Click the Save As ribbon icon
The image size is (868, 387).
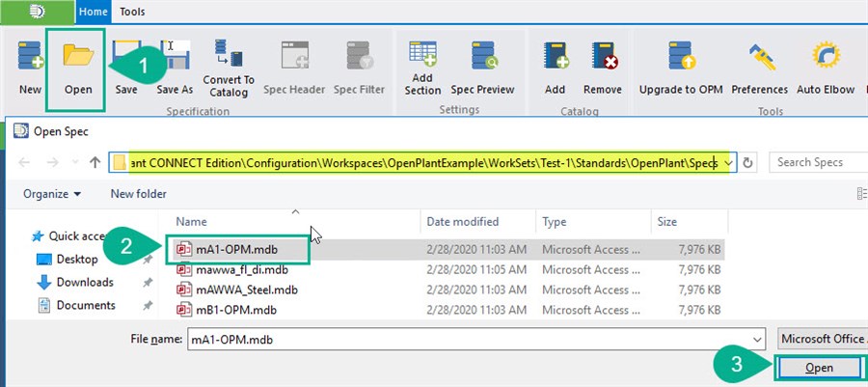click(175, 57)
